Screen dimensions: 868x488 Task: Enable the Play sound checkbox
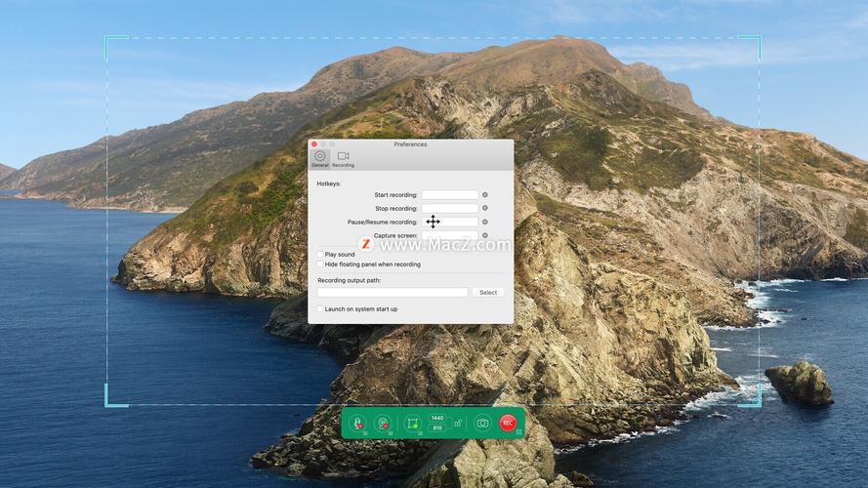[x=320, y=254]
